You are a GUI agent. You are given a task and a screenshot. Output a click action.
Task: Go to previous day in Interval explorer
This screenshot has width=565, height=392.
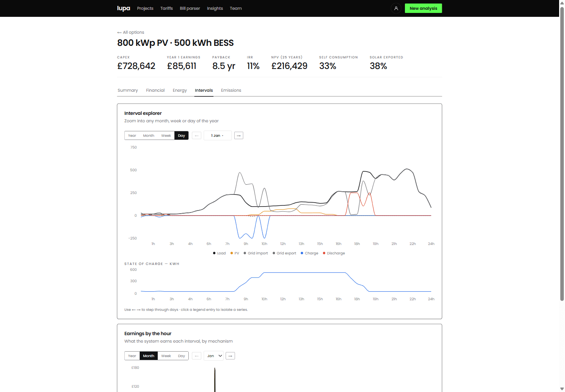197,136
